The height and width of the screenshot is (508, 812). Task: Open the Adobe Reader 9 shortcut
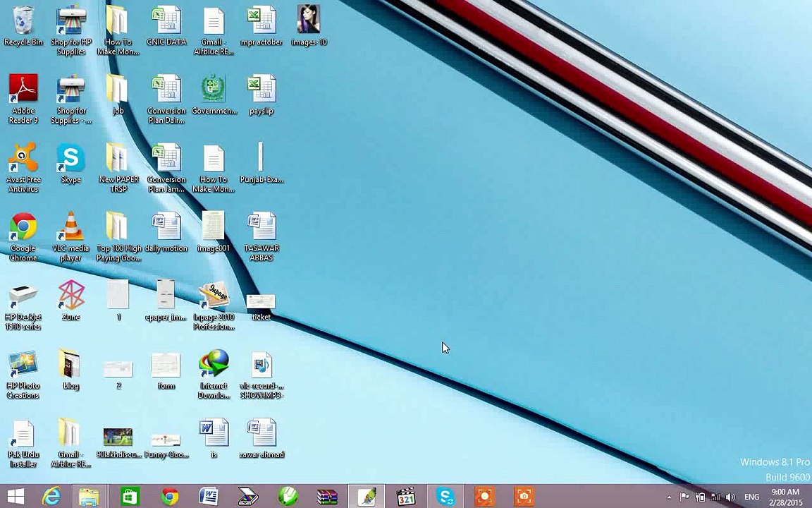pos(23,99)
